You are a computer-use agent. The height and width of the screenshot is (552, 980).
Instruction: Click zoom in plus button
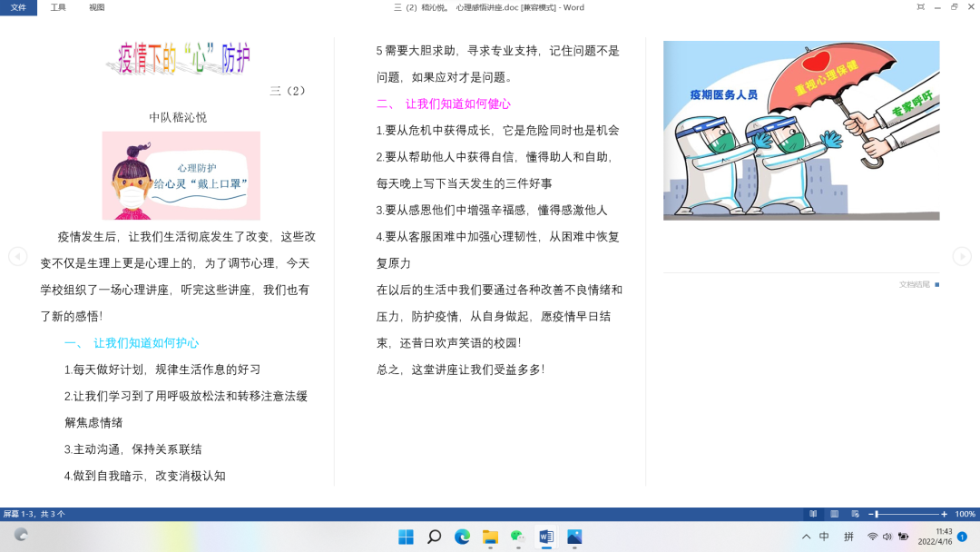pyautogui.click(x=944, y=514)
